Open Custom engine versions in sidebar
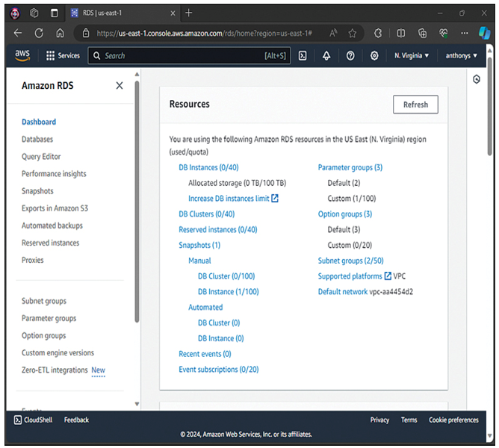 tap(58, 353)
